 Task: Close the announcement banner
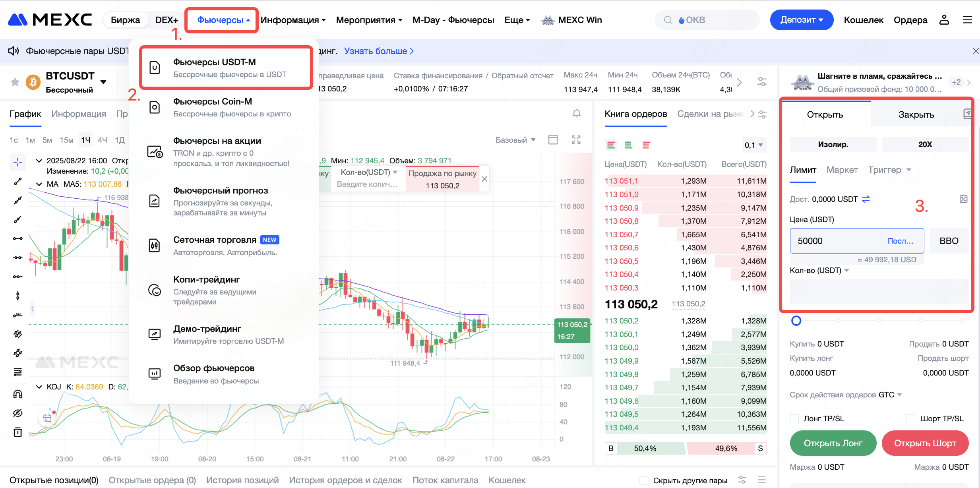(x=976, y=51)
